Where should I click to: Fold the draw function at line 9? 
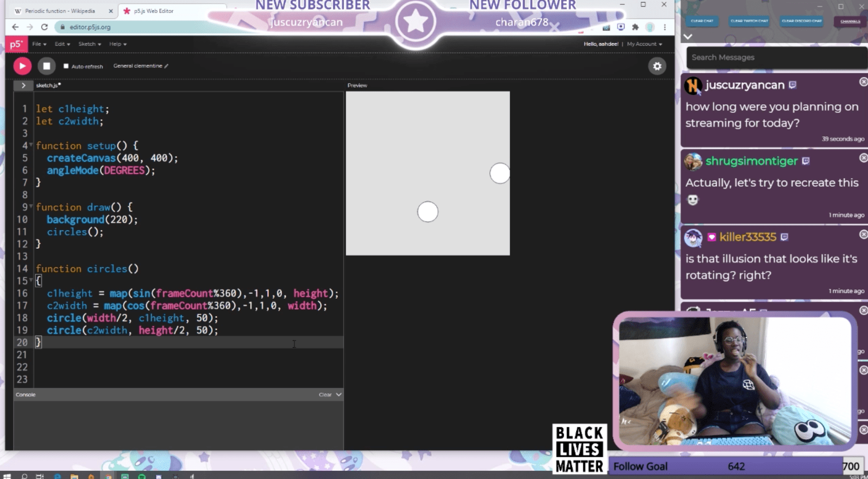[x=31, y=206]
